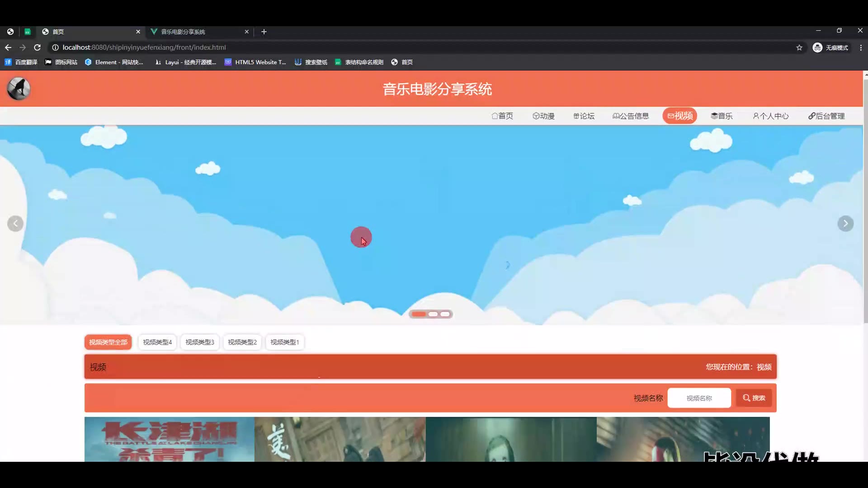Open the 长津湖 video thumbnail
Image resolution: width=868 pixels, height=488 pixels.
169,439
